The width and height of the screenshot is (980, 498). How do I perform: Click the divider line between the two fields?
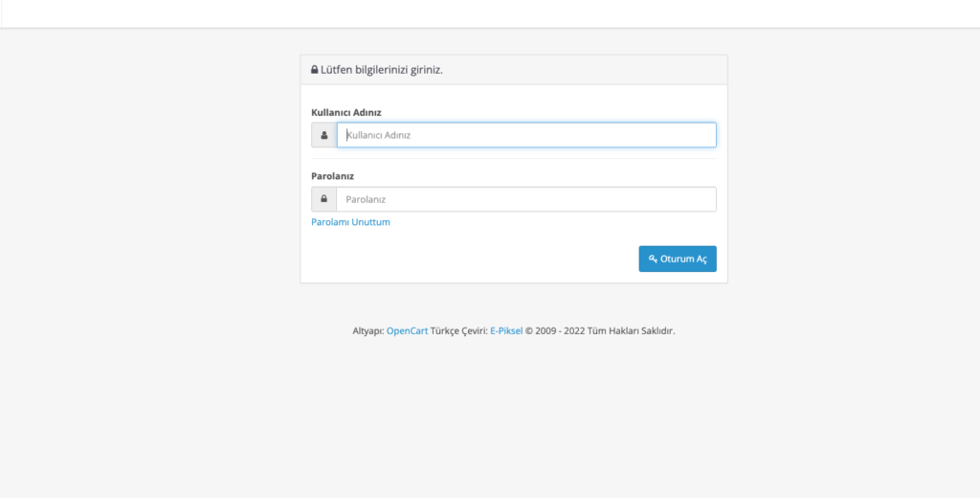(514, 159)
